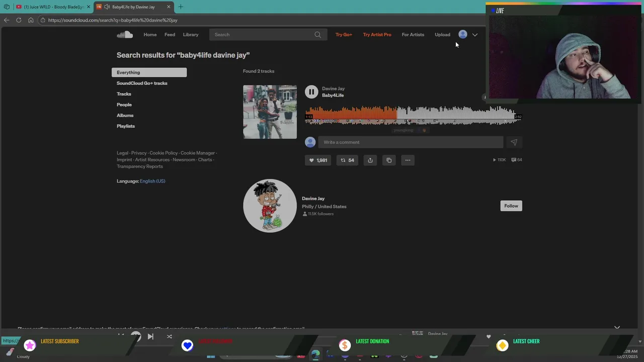Image resolution: width=644 pixels, height=362 pixels.
Task: Open Davine Jay's name in people result
Action: [313, 199]
